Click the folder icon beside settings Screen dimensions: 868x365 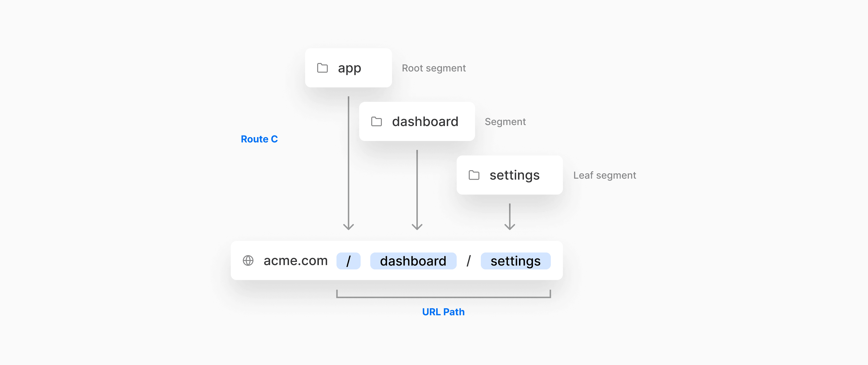pyautogui.click(x=474, y=175)
